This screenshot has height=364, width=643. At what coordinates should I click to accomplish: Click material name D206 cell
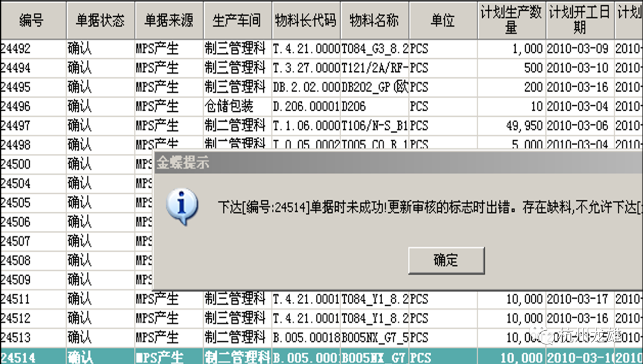point(374,106)
